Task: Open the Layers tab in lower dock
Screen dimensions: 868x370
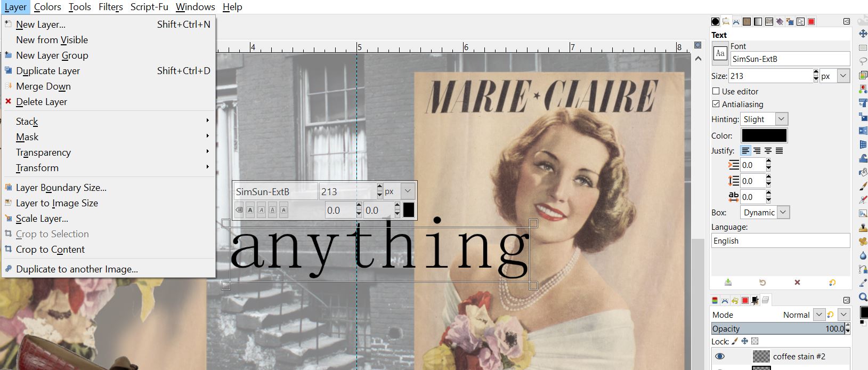Action: click(x=765, y=300)
